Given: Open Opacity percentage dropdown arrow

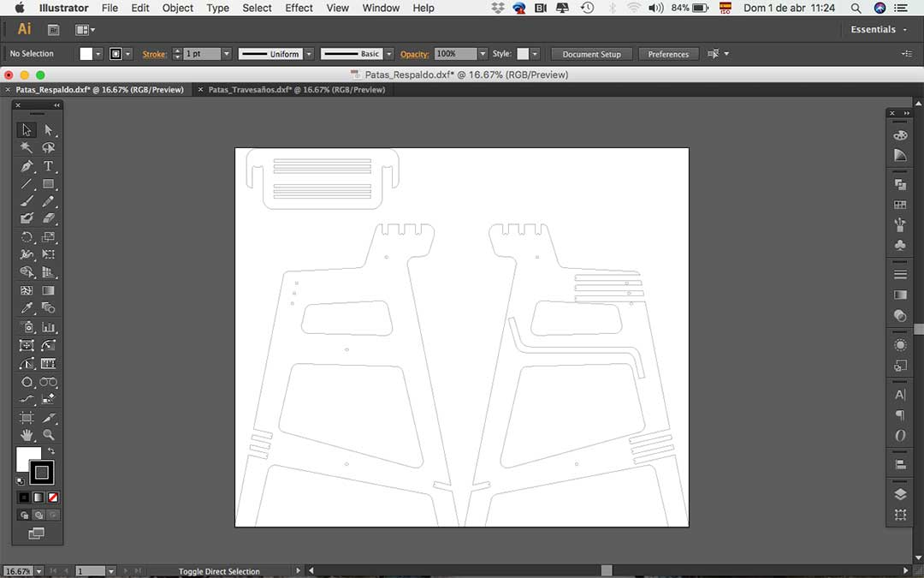Looking at the screenshot, I should 483,54.
